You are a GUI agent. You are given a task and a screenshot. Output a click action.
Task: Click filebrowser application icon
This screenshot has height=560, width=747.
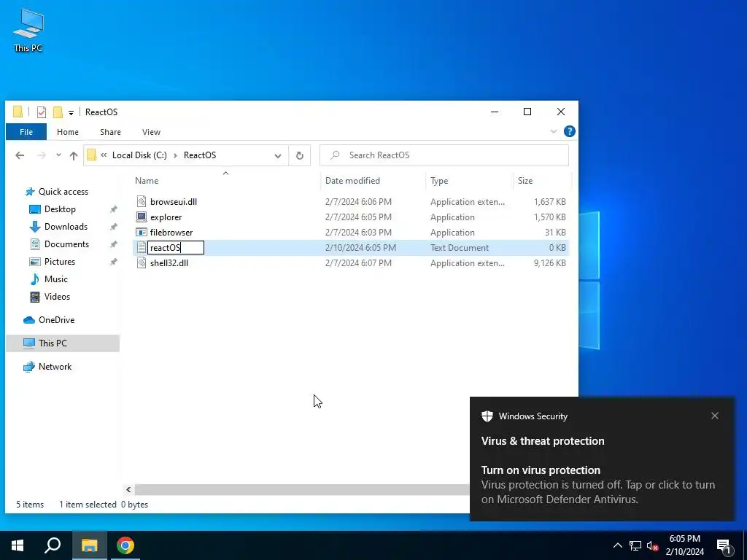click(142, 233)
